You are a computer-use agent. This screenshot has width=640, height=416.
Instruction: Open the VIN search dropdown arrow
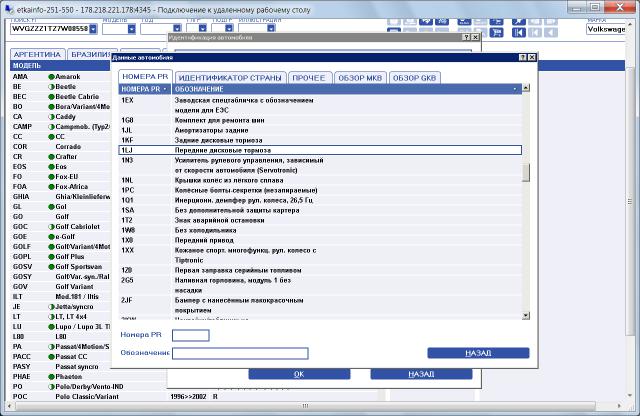coord(93,29)
